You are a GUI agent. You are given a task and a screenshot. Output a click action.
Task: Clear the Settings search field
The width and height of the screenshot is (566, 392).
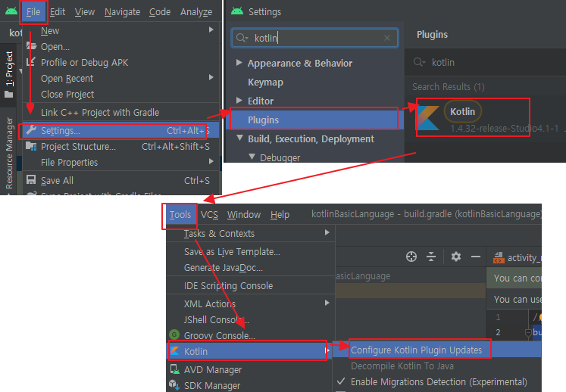point(387,38)
